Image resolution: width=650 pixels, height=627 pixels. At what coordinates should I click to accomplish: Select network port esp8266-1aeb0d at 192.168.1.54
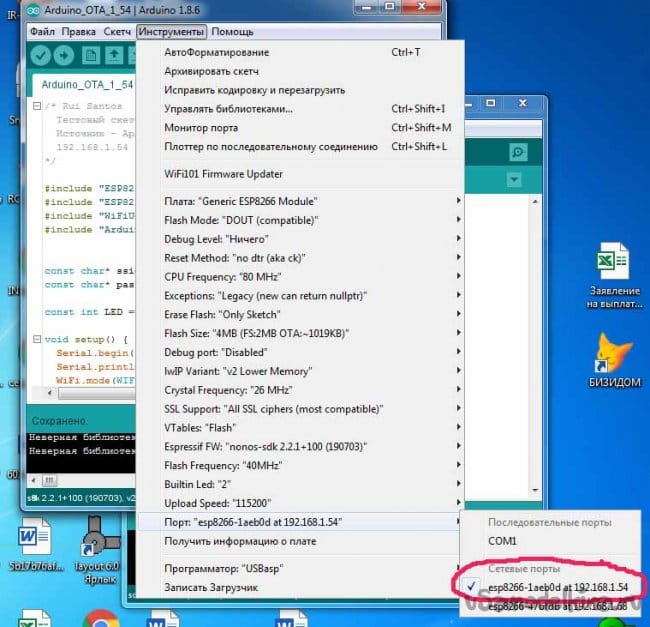[557, 586]
